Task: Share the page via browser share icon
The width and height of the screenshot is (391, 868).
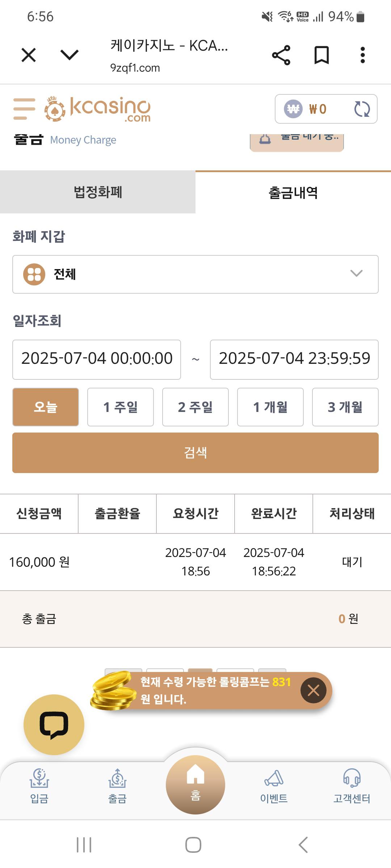Action: (x=281, y=55)
